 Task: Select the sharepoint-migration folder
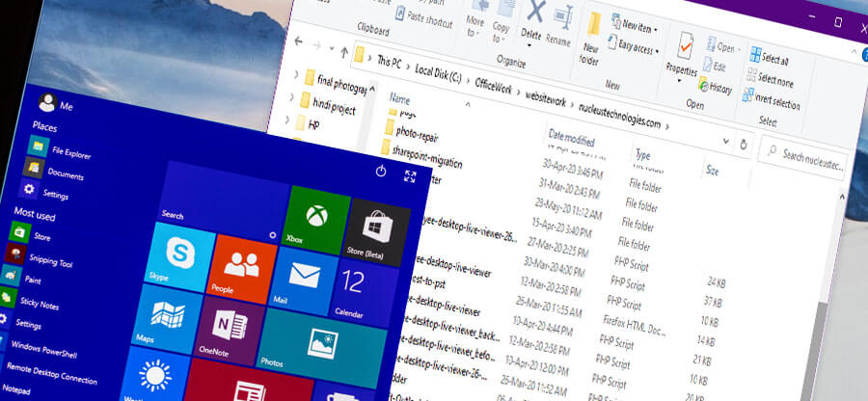421,155
